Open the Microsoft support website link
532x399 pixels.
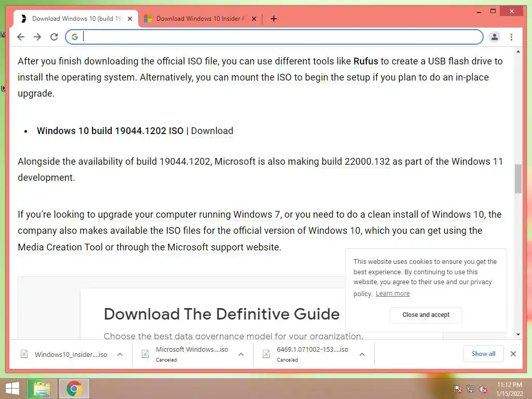[224, 247]
